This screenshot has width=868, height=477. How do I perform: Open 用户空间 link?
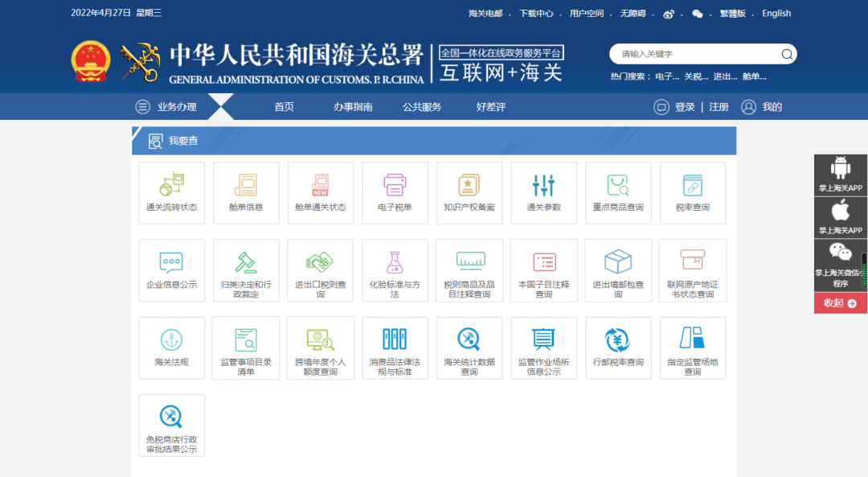point(587,14)
